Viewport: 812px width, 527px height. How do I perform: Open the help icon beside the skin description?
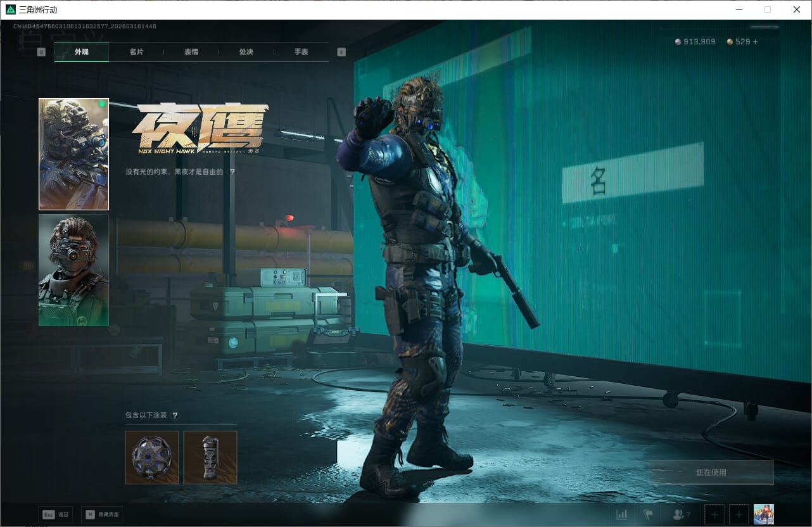pos(232,172)
